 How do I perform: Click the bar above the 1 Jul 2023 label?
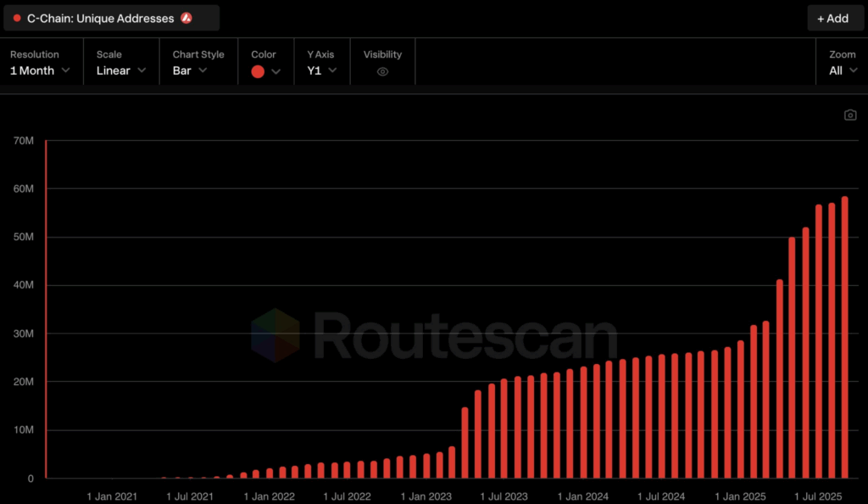click(x=504, y=428)
